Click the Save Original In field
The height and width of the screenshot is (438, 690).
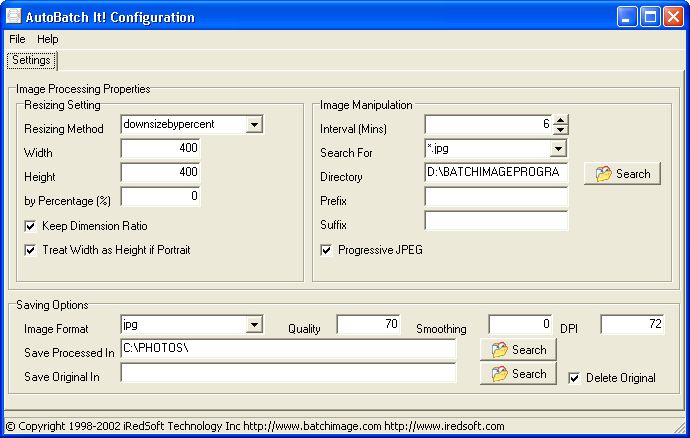click(288, 373)
